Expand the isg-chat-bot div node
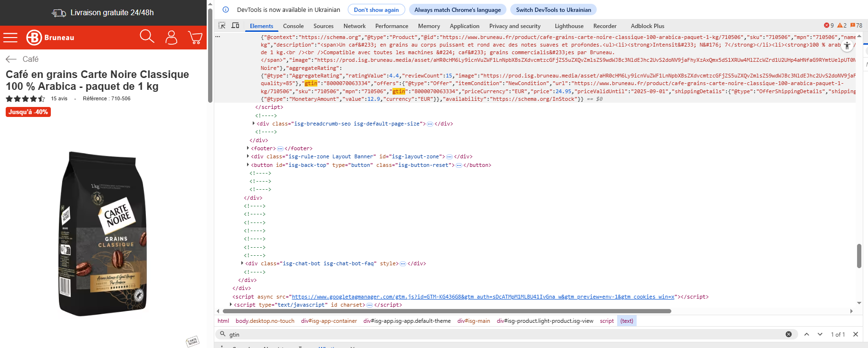 (242, 263)
